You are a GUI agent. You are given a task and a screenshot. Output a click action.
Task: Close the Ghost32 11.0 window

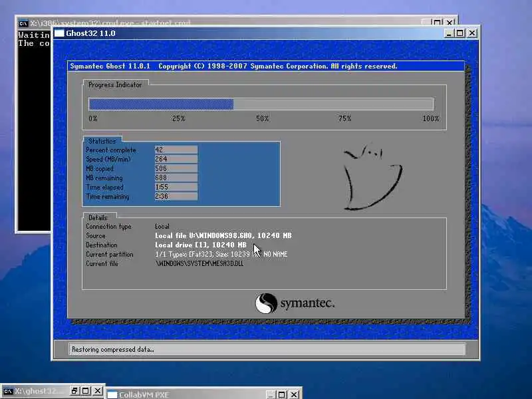click(x=472, y=33)
